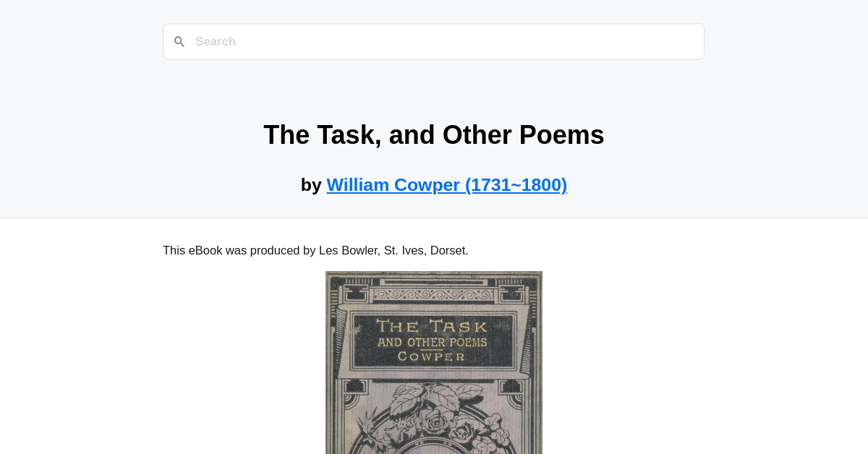Click the word by before the author name
Image resolution: width=868 pixels, height=454 pixels.
click(311, 184)
